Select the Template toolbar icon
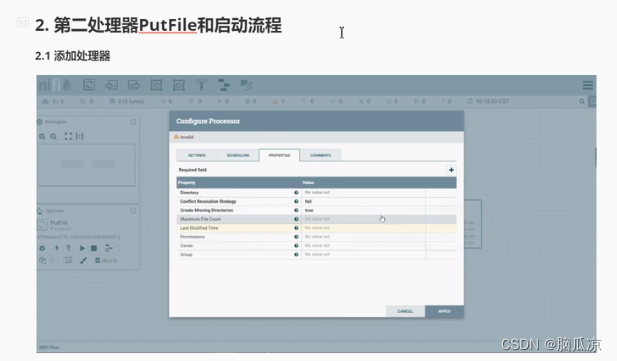Screen dimensions: 617x361 tap(224, 85)
